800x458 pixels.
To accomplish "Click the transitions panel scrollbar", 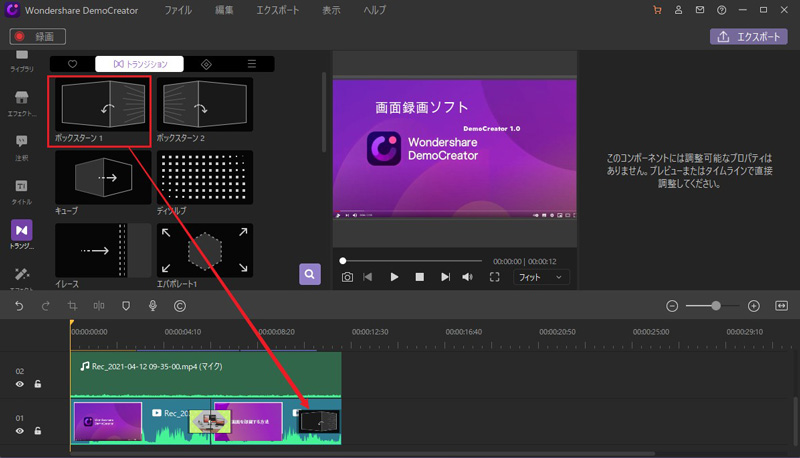I will (324, 112).
